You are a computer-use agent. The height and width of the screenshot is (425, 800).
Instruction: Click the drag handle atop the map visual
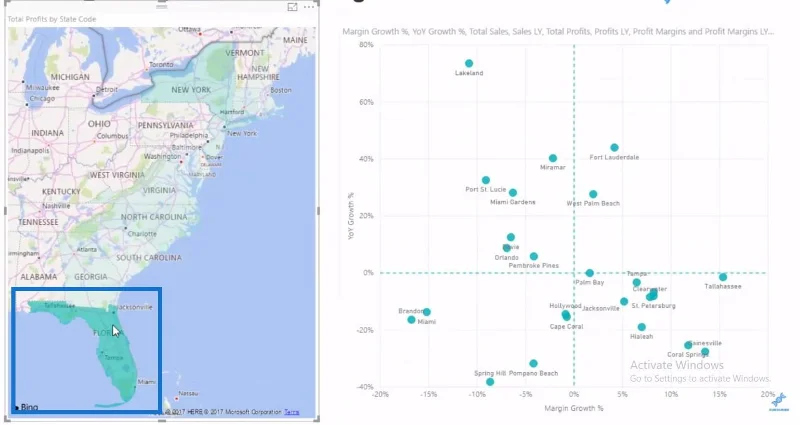coord(162,7)
